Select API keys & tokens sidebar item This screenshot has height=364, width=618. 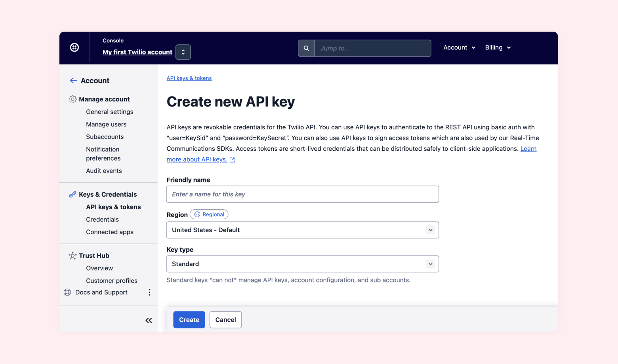point(113,207)
